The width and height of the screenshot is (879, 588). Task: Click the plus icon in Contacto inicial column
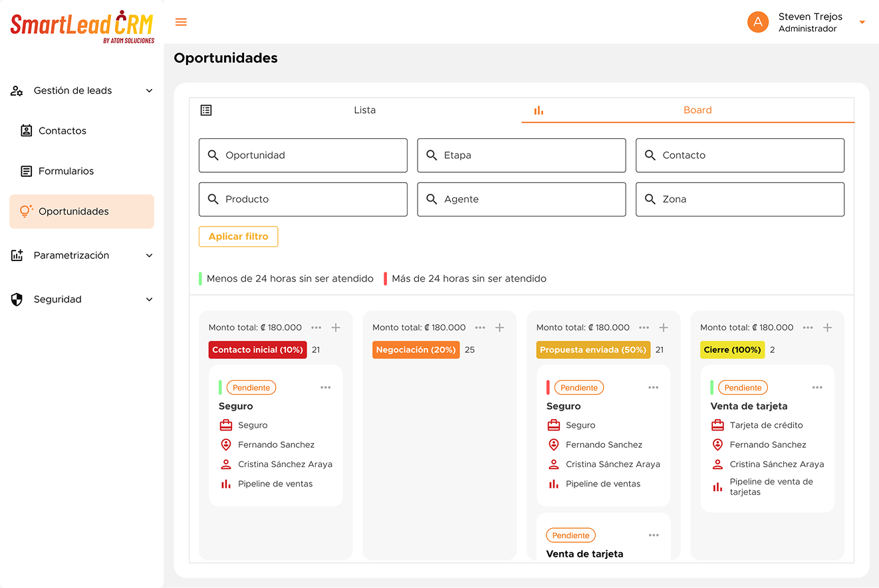(x=336, y=328)
